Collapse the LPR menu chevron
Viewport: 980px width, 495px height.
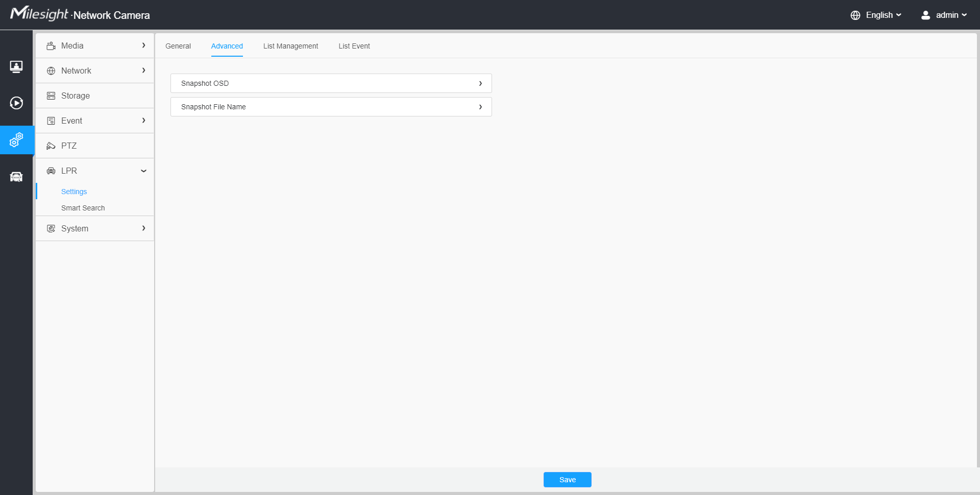click(x=143, y=171)
